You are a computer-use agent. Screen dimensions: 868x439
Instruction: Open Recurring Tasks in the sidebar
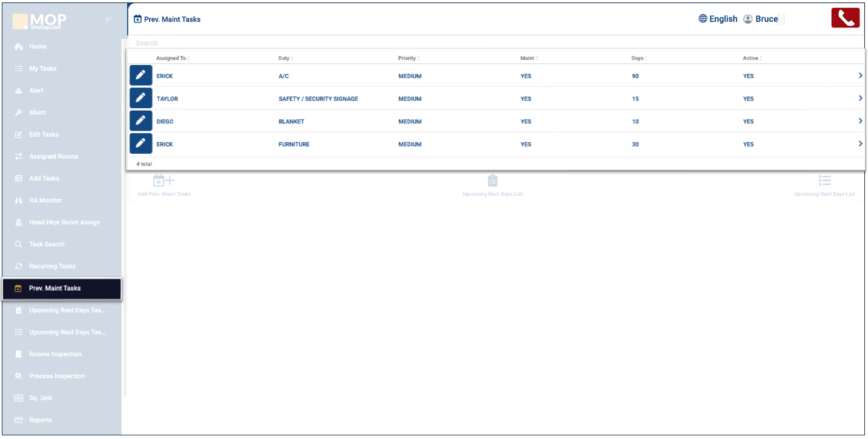click(x=52, y=266)
